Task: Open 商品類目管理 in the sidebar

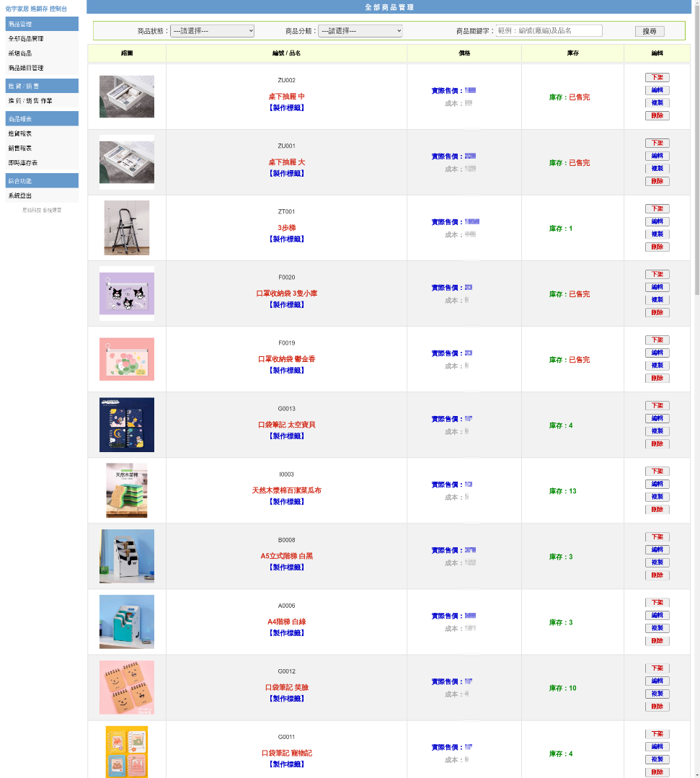Action: (26, 68)
